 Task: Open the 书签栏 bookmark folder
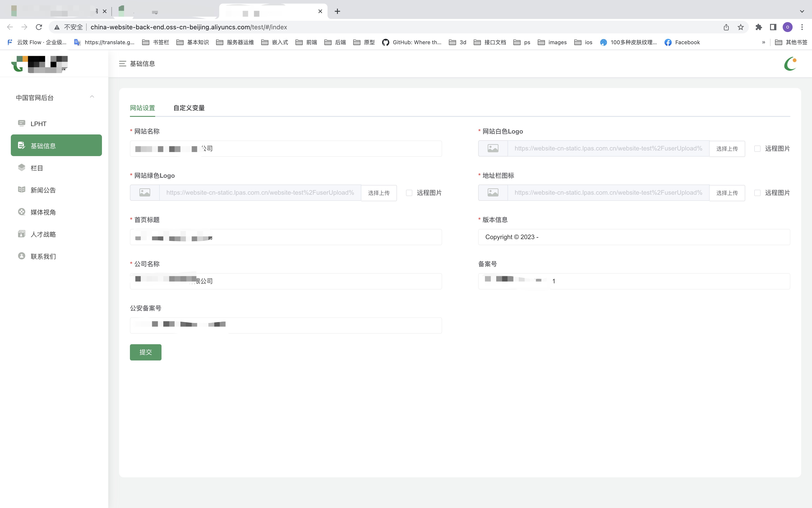156,42
